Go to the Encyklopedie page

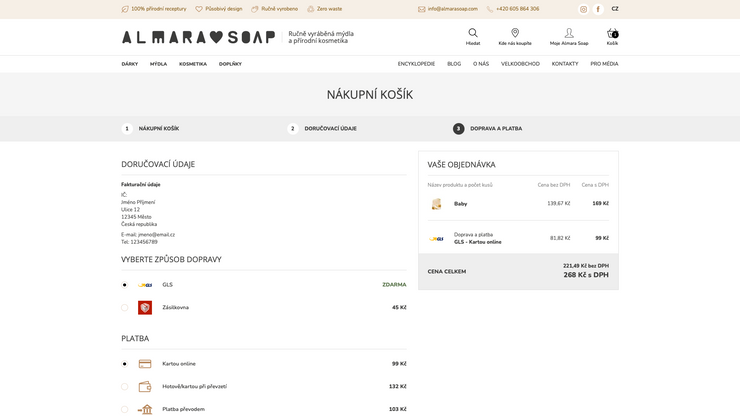tap(416, 64)
